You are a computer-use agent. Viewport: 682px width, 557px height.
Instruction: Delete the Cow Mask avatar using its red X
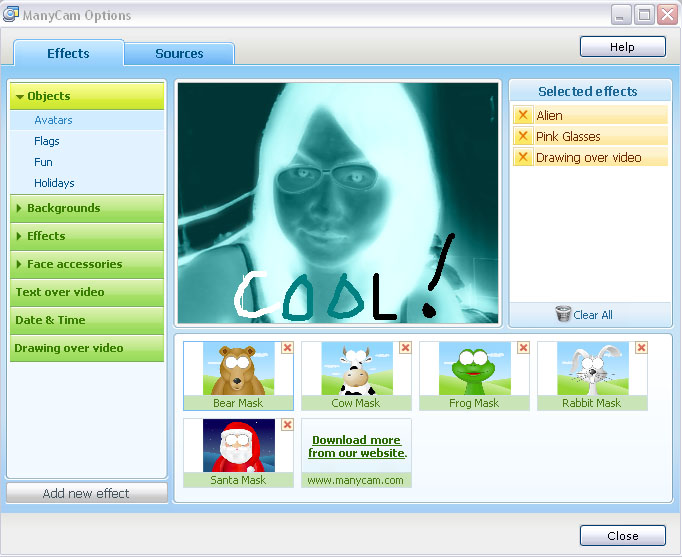click(405, 348)
